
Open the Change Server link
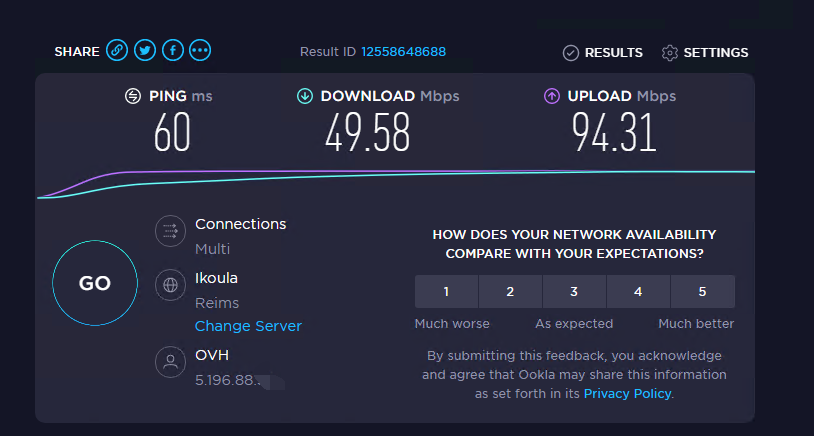tap(248, 326)
